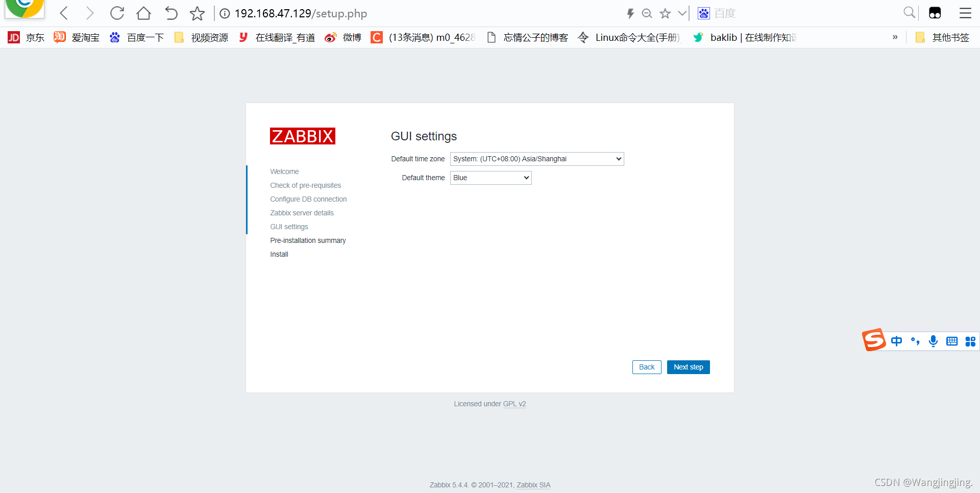Image resolution: width=980 pixels, height=493 pixels.
Task: Expand the address bar dropdown chevron
Action: [682, 14]
